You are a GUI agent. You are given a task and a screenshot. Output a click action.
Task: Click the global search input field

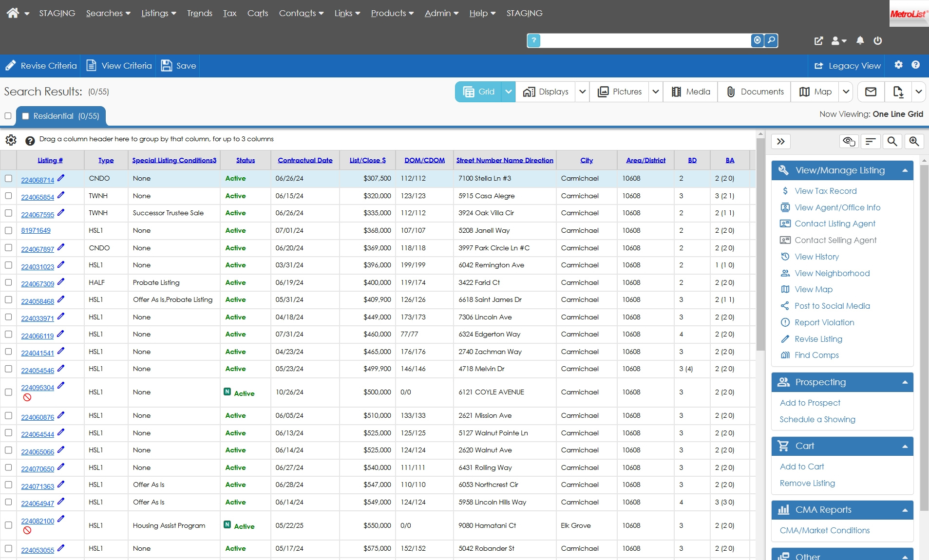tap(646, 40)
